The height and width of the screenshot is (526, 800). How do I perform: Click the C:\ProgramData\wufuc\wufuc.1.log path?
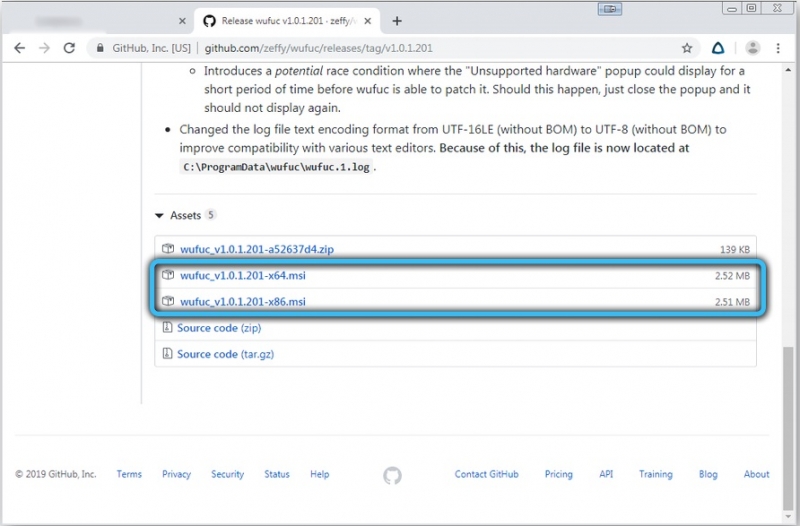(x=277, y=167)
